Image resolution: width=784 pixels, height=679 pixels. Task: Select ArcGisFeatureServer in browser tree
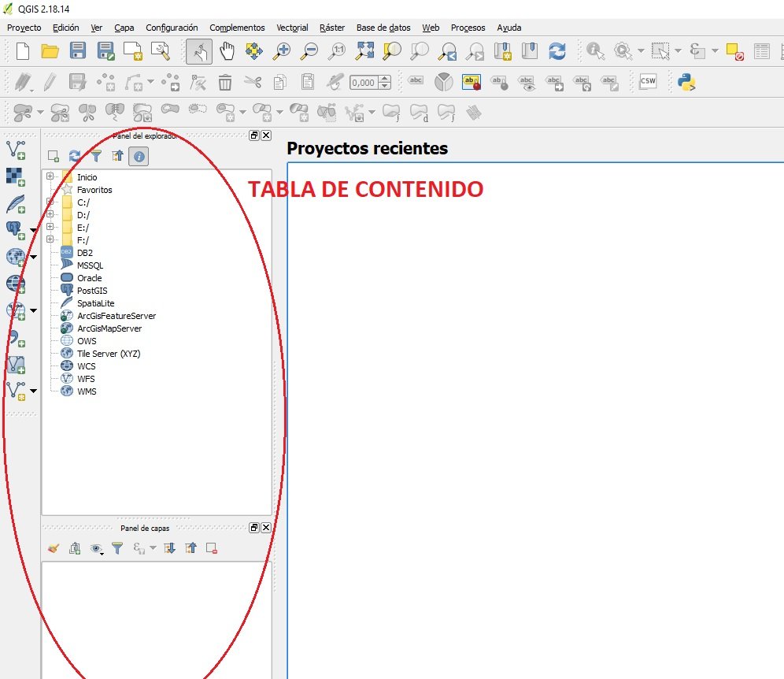(116, 316)
